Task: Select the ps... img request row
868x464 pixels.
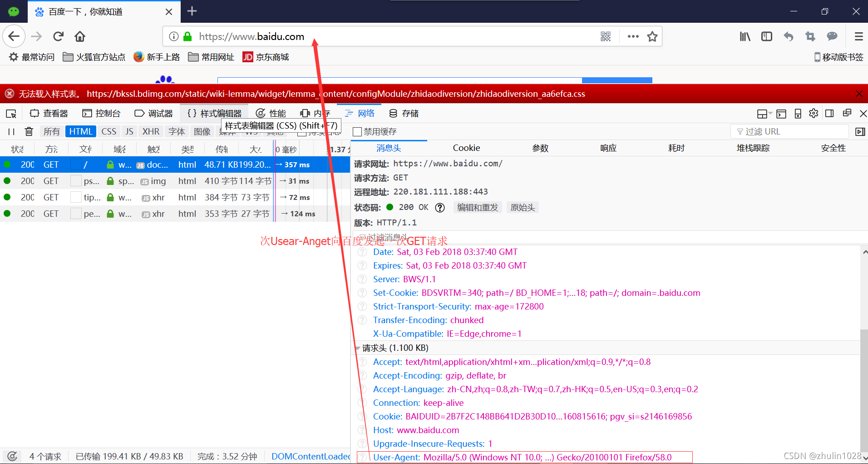Action: pos(175,181)
